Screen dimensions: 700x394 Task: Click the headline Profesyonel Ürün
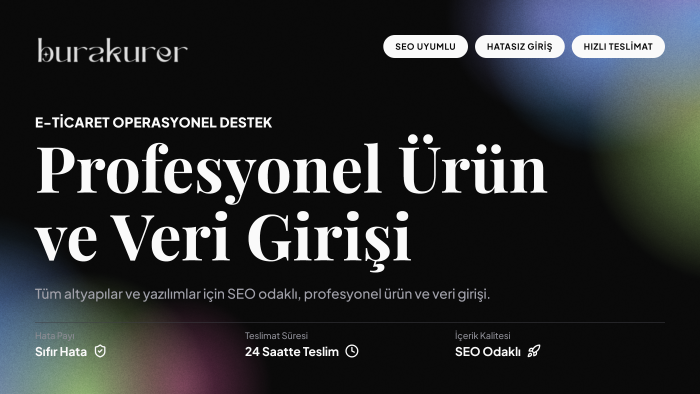[x=291, y=170]
